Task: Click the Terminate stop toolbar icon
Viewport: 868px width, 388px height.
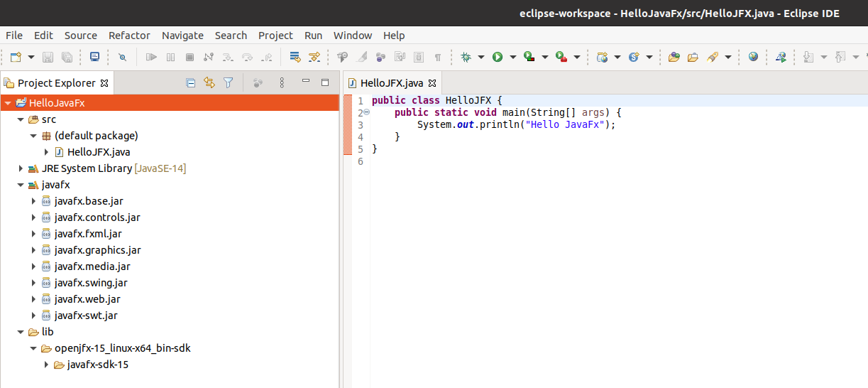Action: (x=189, y=57)
